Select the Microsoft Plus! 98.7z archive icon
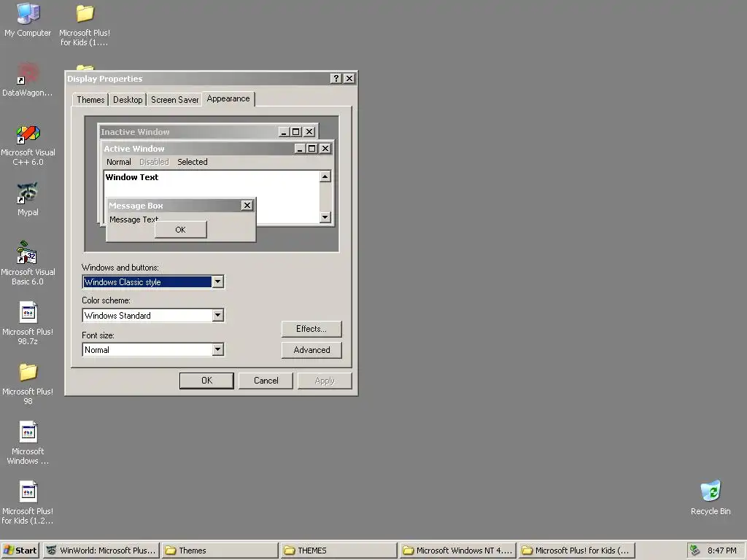 pos(28,323)
